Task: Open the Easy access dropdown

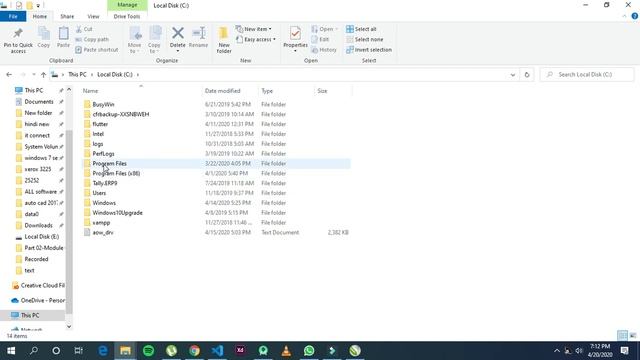Action: (x=256, y=39)
